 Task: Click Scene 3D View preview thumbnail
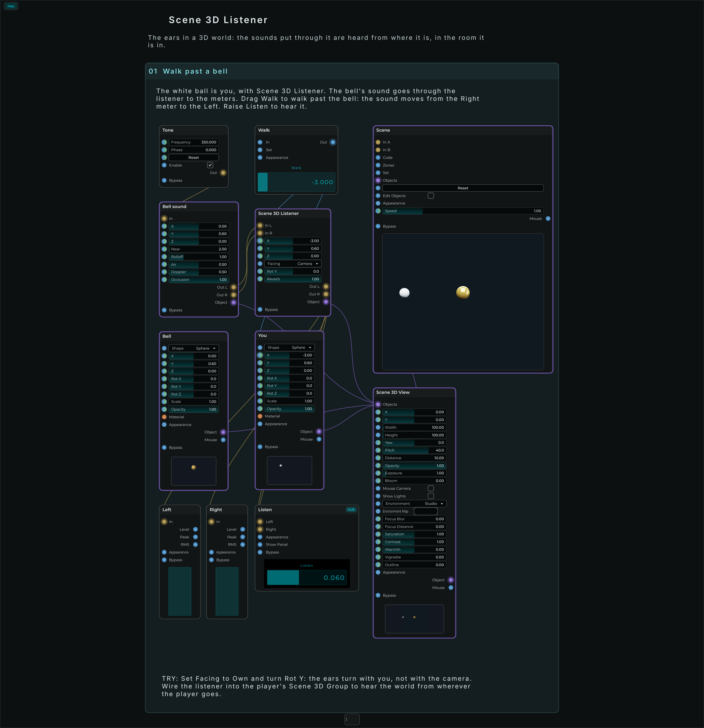414,619
